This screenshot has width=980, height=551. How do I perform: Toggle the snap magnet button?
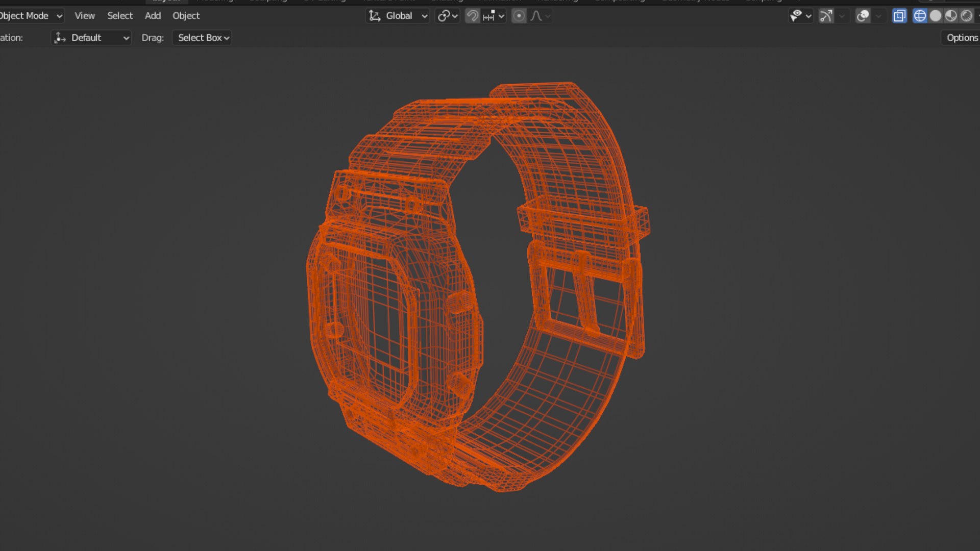coord(473,16)
